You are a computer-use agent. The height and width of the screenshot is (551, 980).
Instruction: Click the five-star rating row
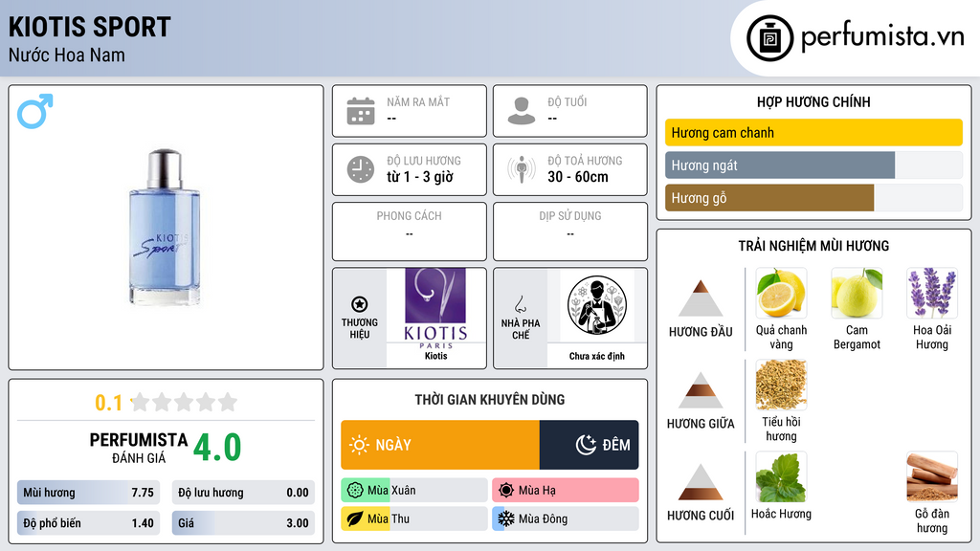pos(185,403)
